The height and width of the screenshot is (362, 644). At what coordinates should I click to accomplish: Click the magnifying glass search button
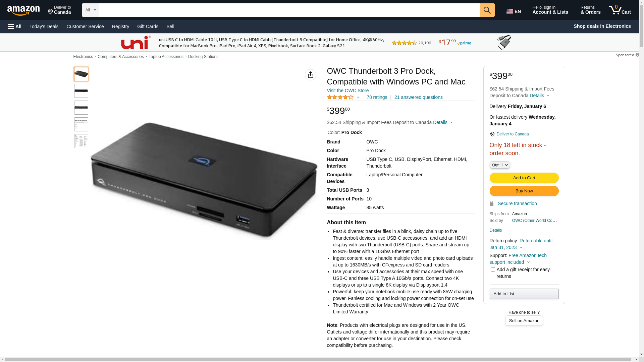pyautogui.click(x=487, y=10)
